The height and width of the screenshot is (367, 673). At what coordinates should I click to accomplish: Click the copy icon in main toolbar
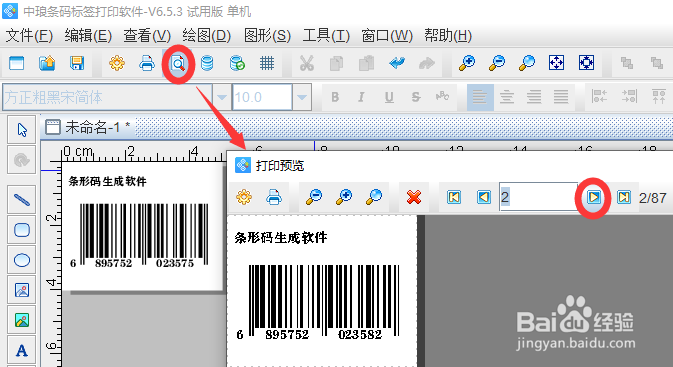point(336,63)
